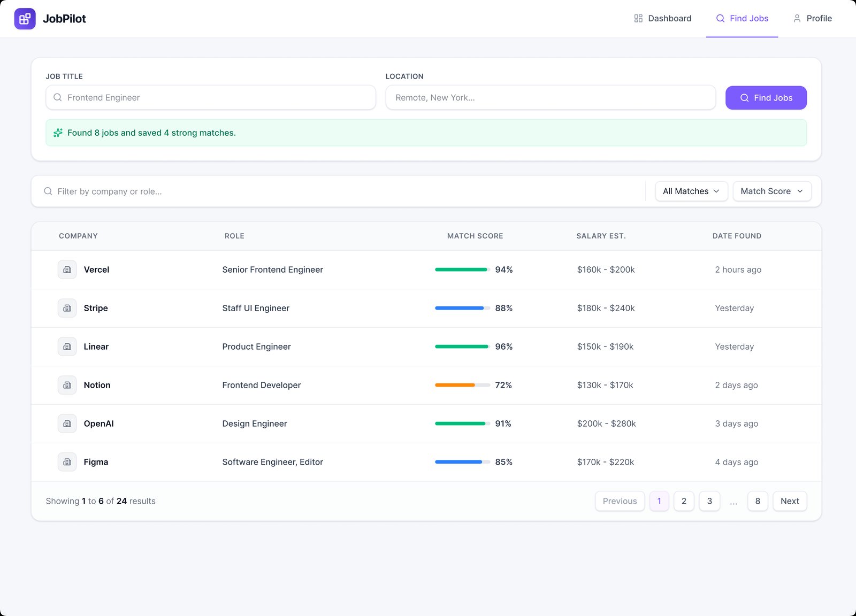Click the Stripe 88% match score bar

click(462, 308)
